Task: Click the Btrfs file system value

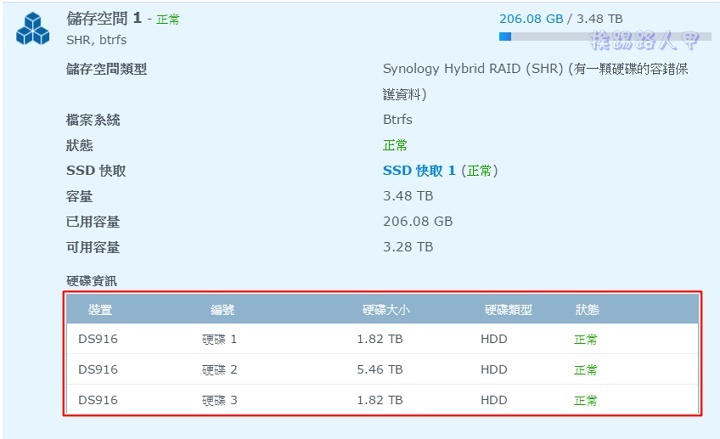Action: [397, 119]
